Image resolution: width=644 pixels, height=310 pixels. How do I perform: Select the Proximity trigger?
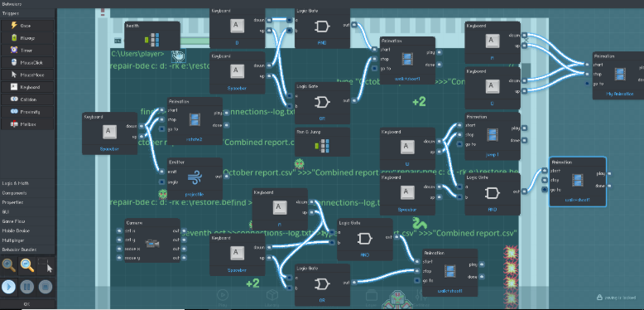pyautogui.click(x=27, y=111)
